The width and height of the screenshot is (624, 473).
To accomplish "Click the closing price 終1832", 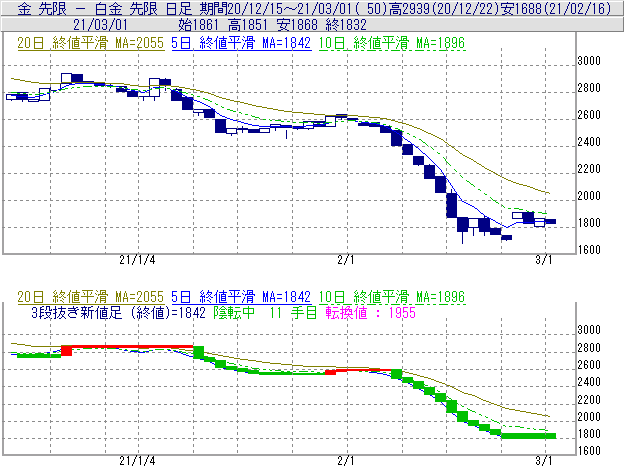I will point(346,25).
